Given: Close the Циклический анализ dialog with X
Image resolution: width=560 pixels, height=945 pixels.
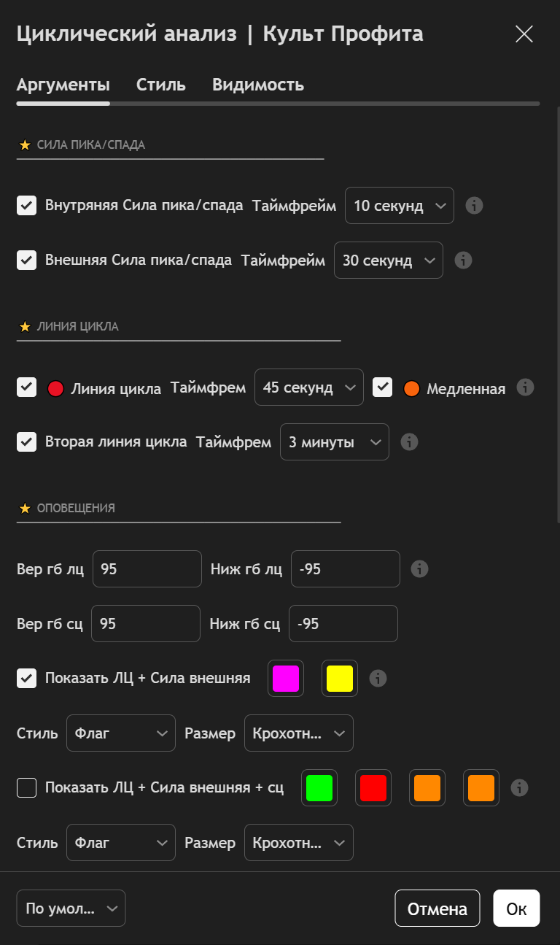Looking at the screenshot, I should coord(524,34).
